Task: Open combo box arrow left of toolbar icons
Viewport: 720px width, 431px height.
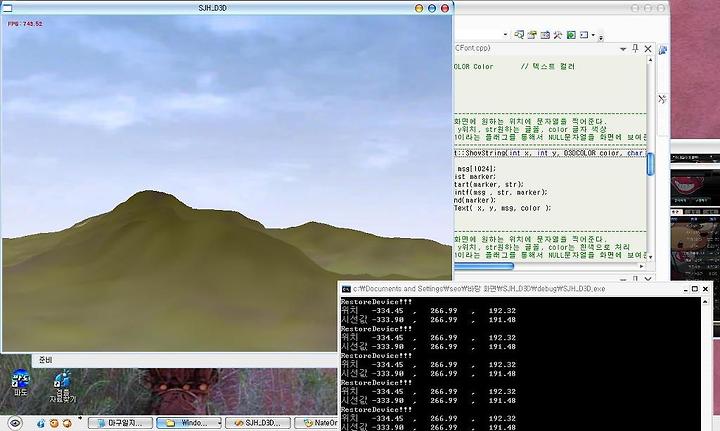Action: [506, 34]
